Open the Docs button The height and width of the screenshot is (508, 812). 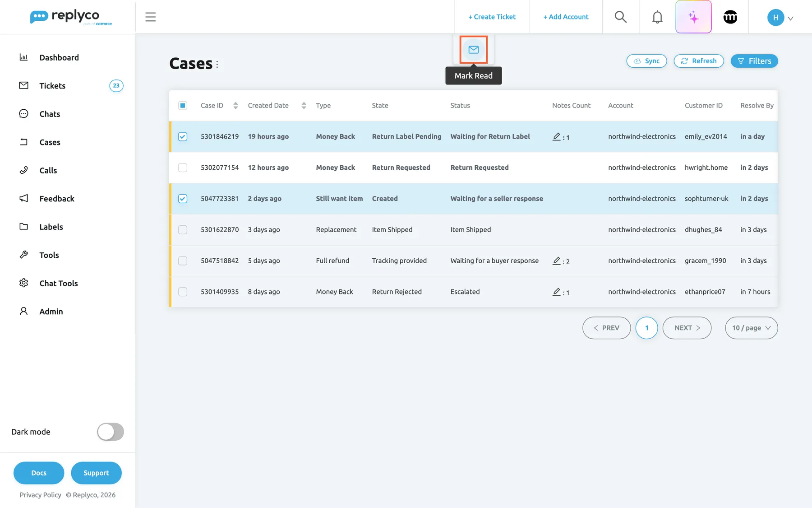39,473
